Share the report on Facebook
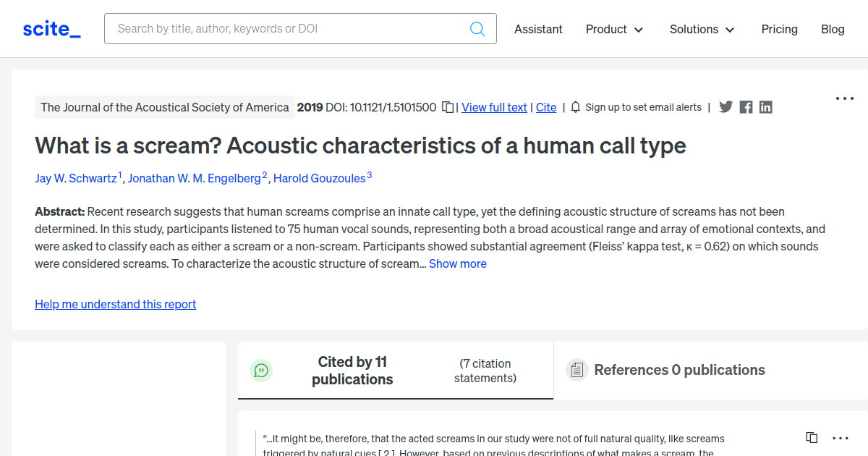Screen dimensions: 868x456 pyautogui.click(x=746, y=107)
